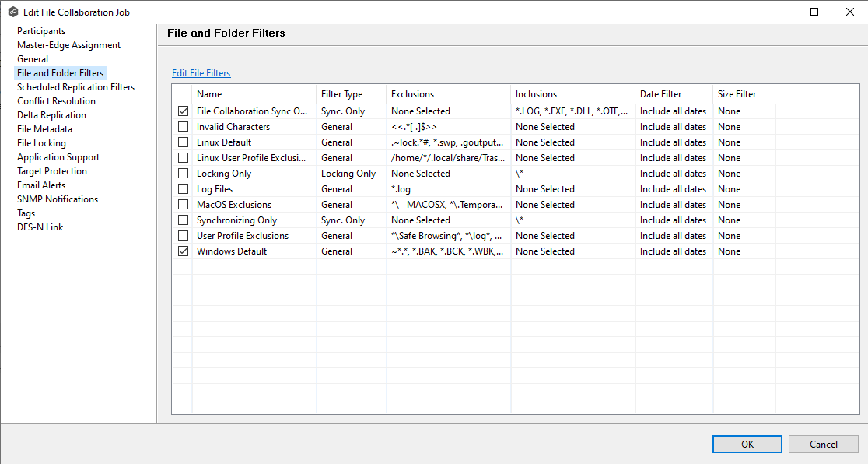This screenshot has height=464, width=868.
Task: Click '/home/*/.local/share' exclusions cell
Action: (x=448, y=157)
